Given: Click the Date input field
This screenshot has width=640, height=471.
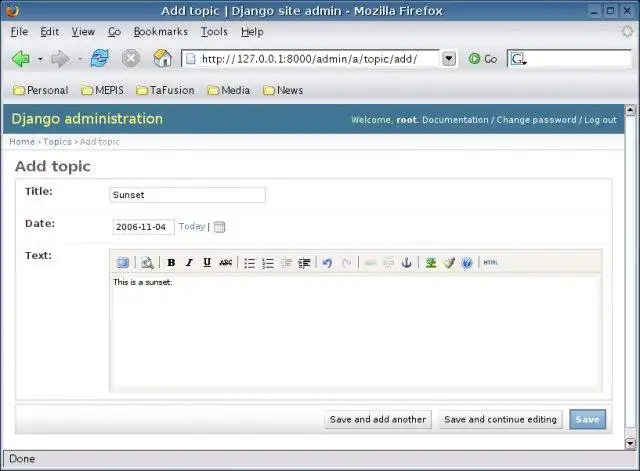Looking at the screenshot, I should [x=143, y=227].
